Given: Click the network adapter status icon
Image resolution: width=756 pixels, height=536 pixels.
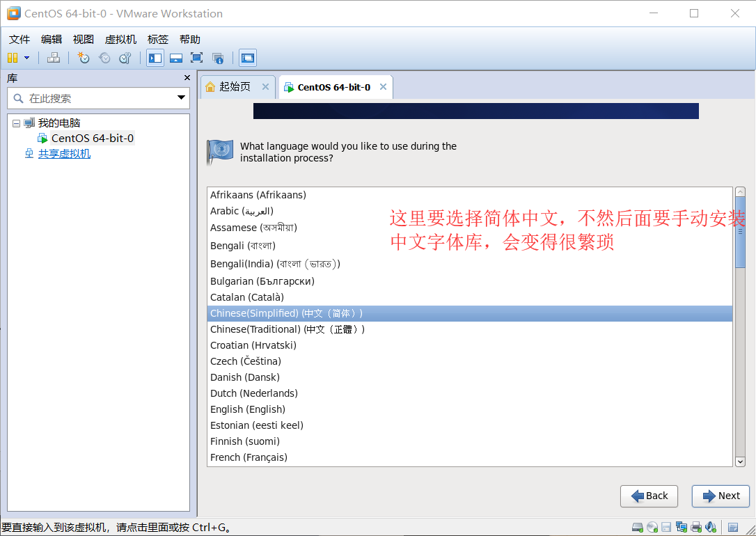Looking at the screenshot, I should [x=682, y=528].
